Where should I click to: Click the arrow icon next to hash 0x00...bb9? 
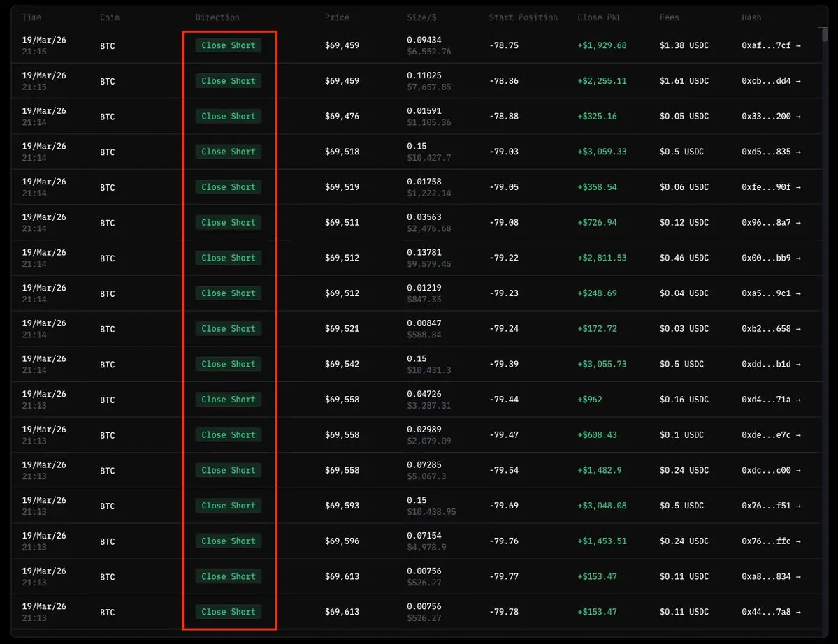(x=798, y=258)
